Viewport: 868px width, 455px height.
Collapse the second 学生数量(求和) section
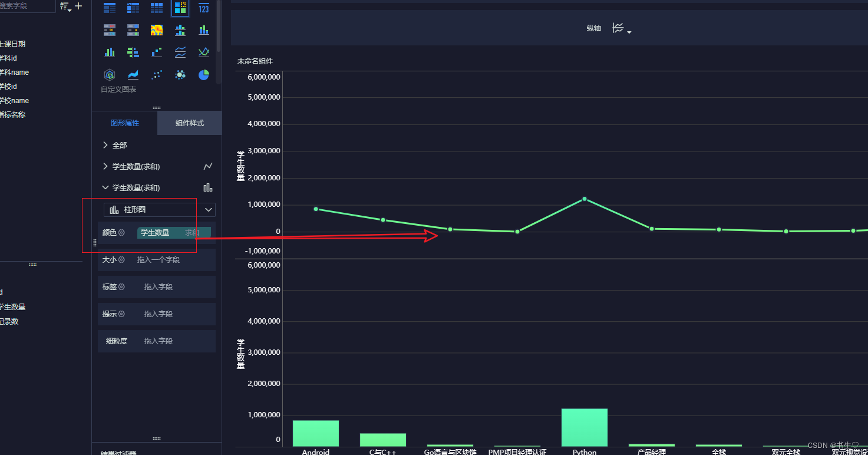pos(105,188)
